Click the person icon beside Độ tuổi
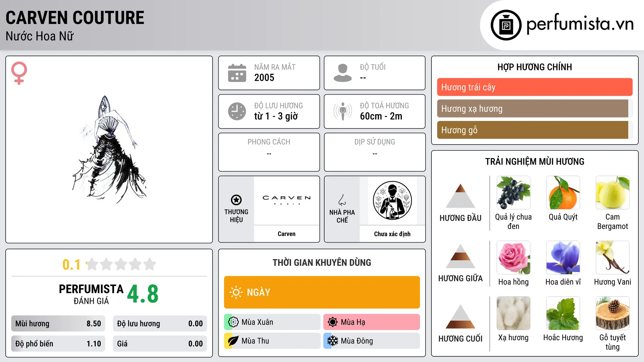 pyautogui.click(x=343, y=73)
